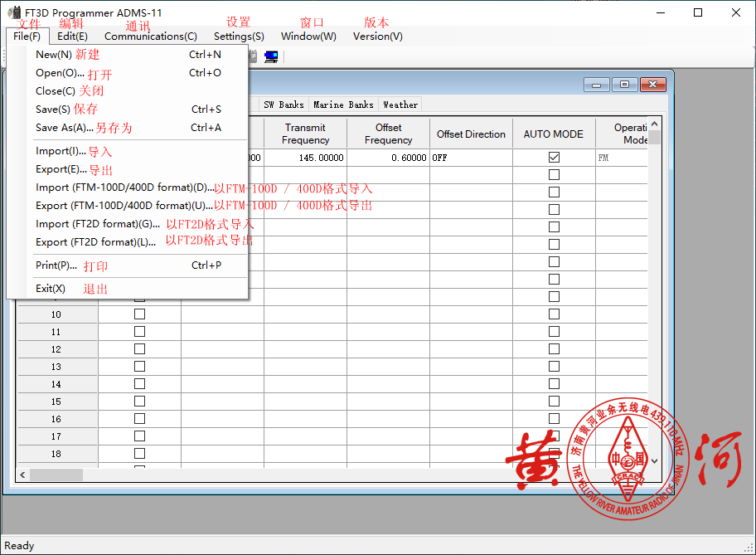Click the Transmit Frequency column header
756x555 pixels.
[x=305, y=134]
